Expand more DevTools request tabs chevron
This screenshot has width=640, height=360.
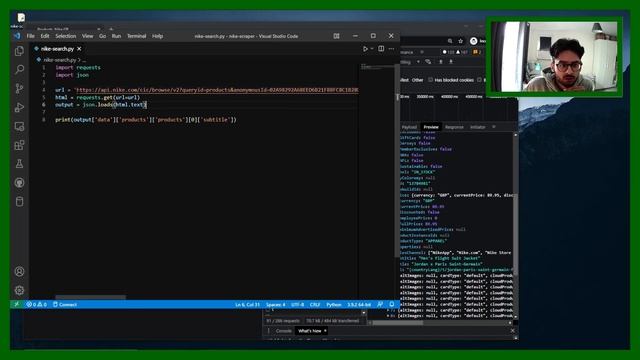click(x=494, y=127)
